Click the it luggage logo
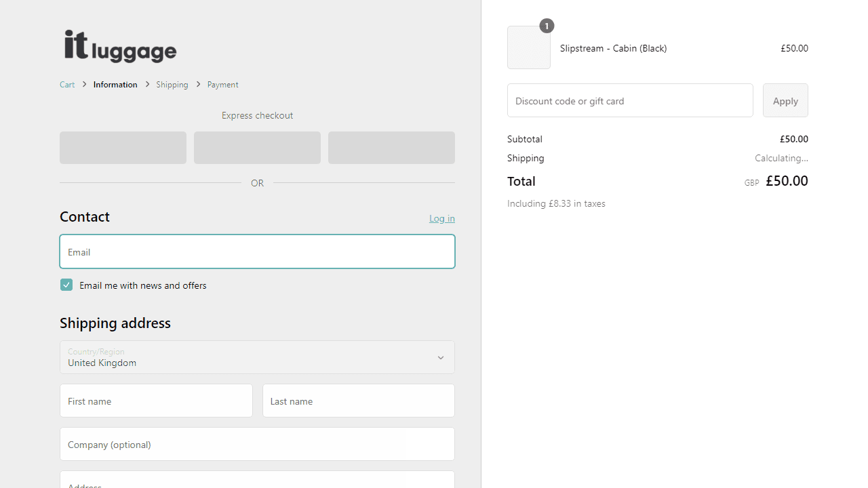This screenshot has height=488, width=868. (x=121, y=46)
